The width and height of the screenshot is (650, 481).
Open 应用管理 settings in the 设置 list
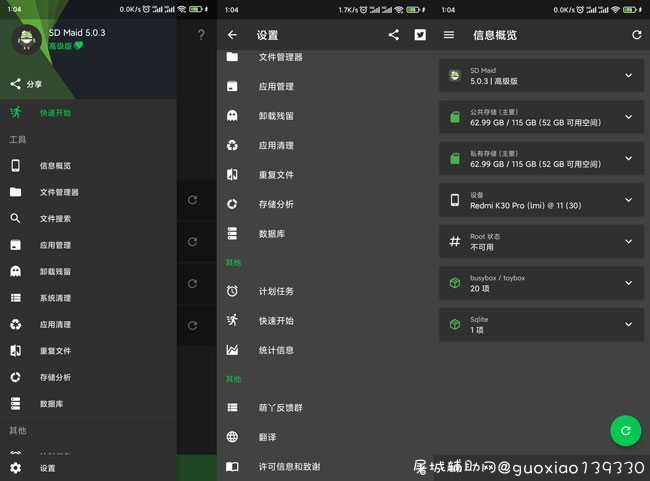pos(325,86)
